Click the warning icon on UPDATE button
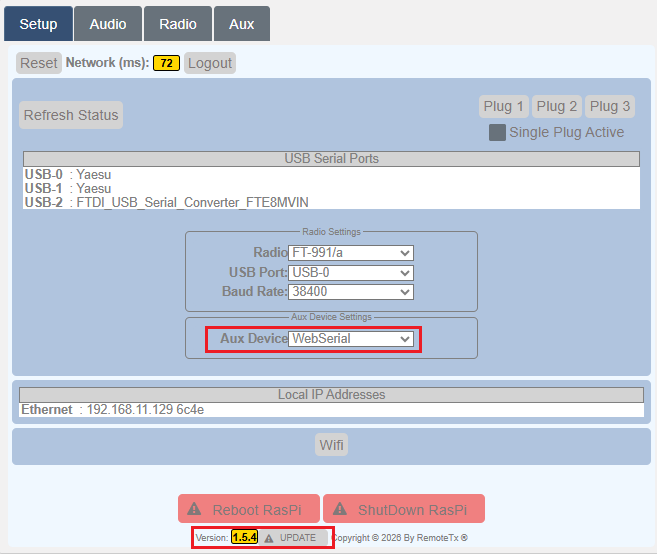Screen dimensions: 657x554 pos(268,538)
